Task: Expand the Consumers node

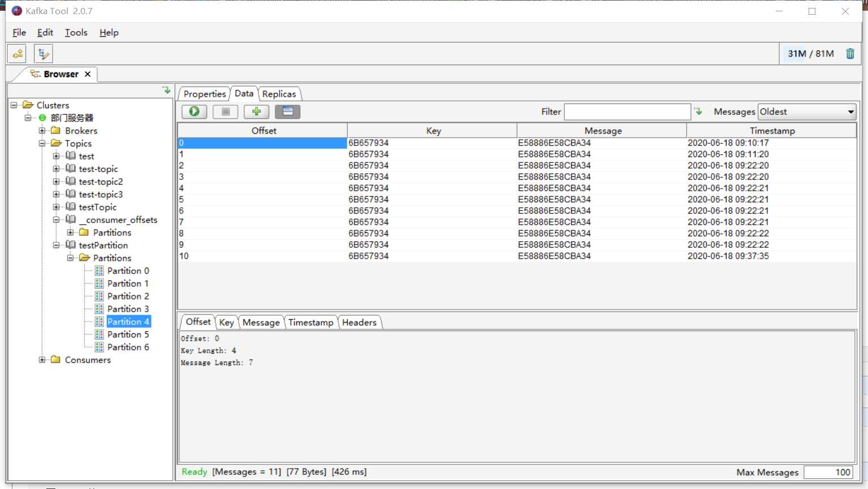Action: [42, 360]
